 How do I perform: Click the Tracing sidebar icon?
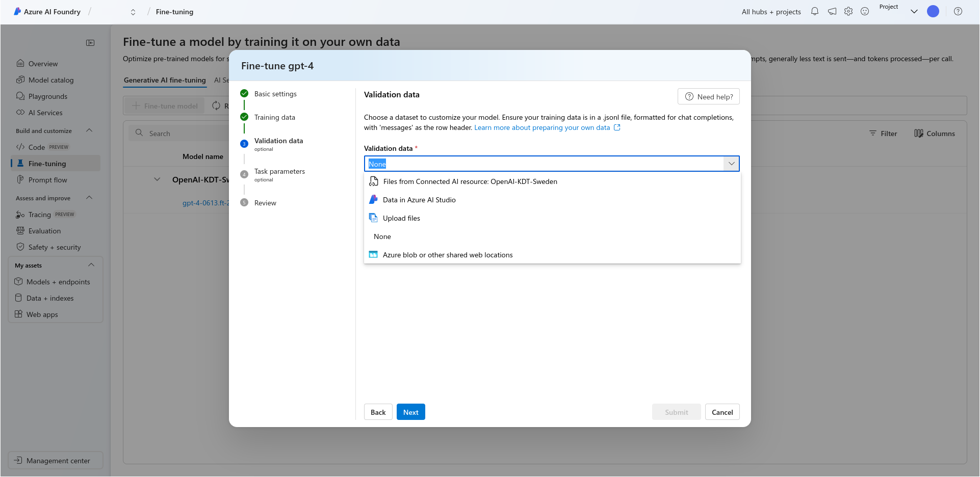pos(20,215)
